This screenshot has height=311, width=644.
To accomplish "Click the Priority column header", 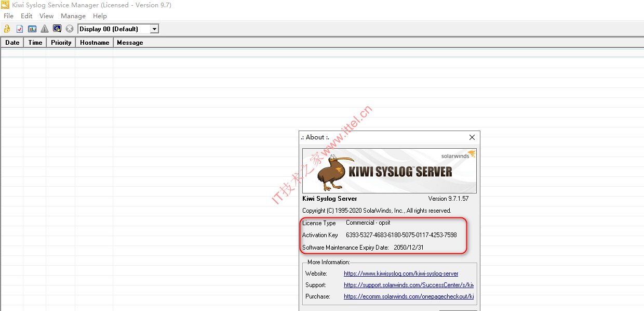I will 61,43.
